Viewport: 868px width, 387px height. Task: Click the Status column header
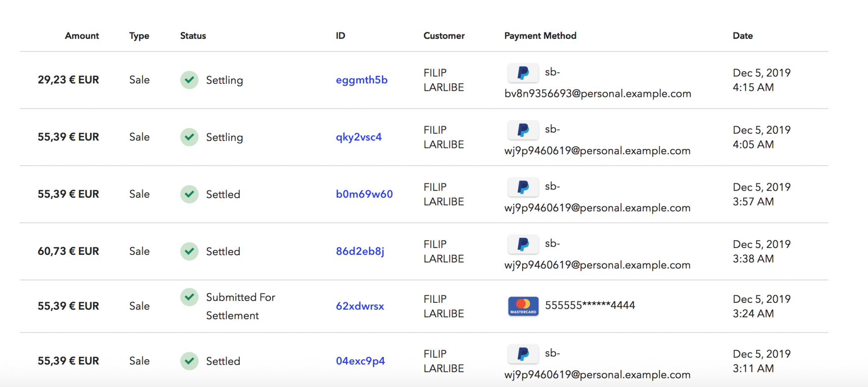(193, 36)
